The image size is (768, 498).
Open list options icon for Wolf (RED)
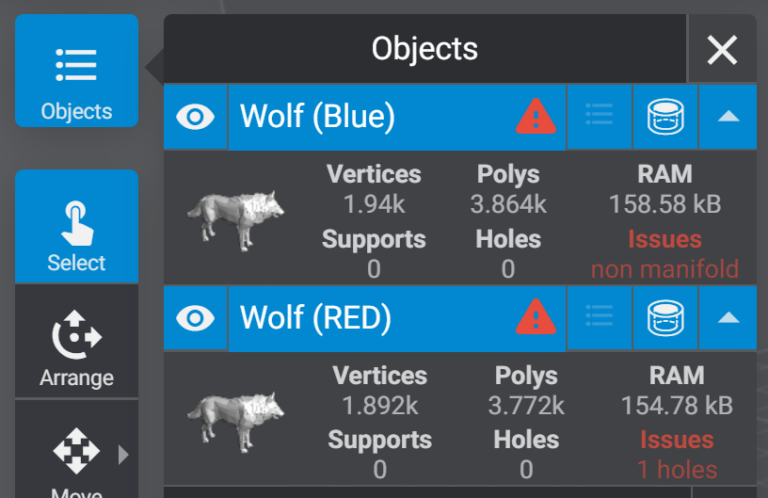[x=599, y=318]
